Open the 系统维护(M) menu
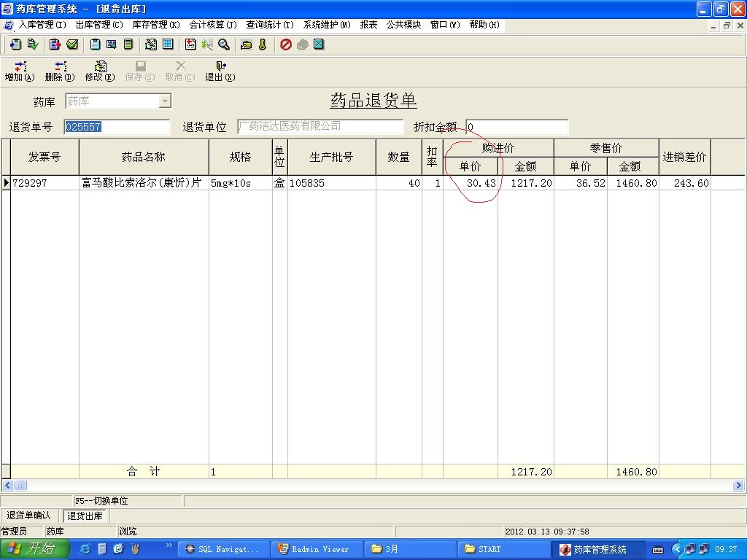The height and width of the screenshot is (560, 747). pyautogui.click(x=327, y=25)
